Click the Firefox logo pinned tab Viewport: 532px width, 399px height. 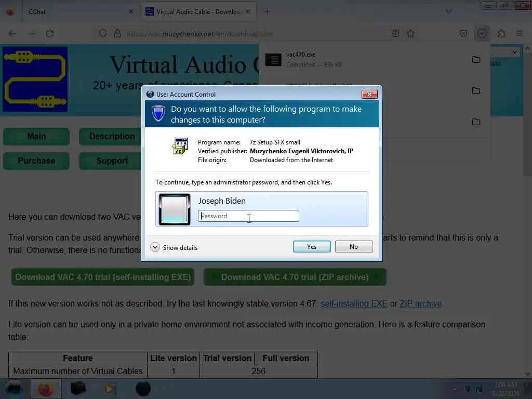10,12
